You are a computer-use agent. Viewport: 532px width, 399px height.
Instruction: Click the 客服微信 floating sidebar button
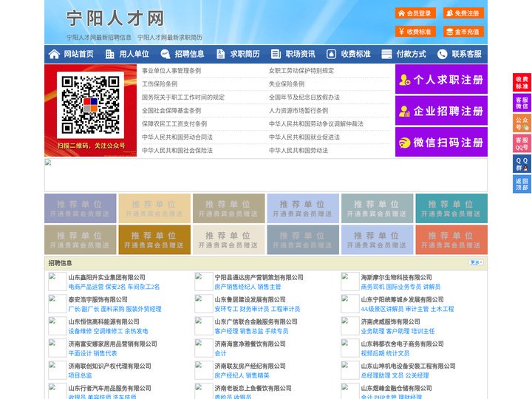(x=522, y=103)
